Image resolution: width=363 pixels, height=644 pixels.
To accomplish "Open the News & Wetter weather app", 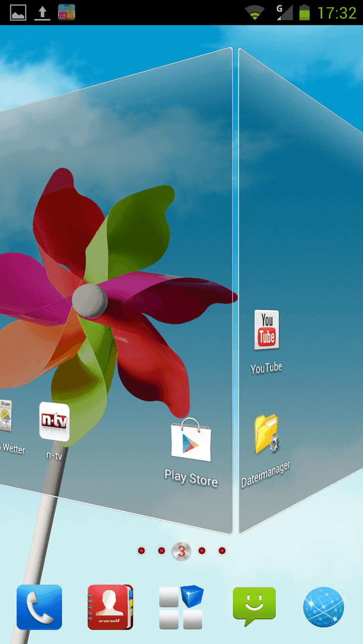I will tap(6, 416).
